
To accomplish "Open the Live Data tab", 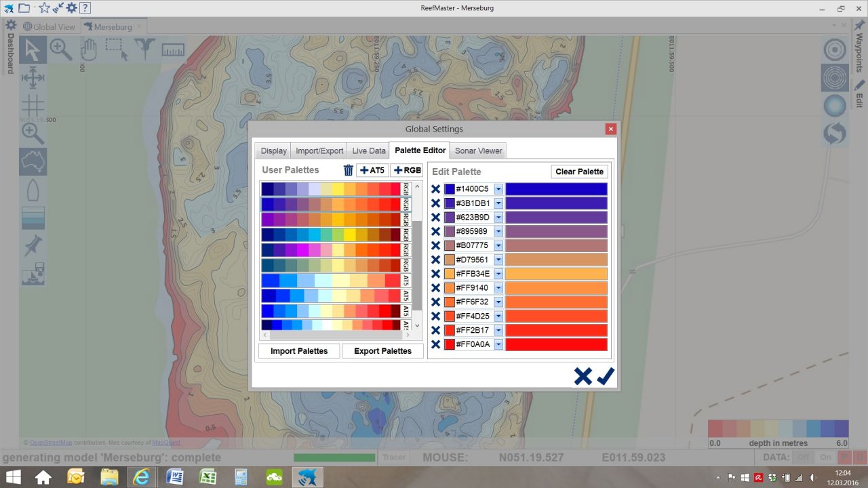I will (369, 151).
